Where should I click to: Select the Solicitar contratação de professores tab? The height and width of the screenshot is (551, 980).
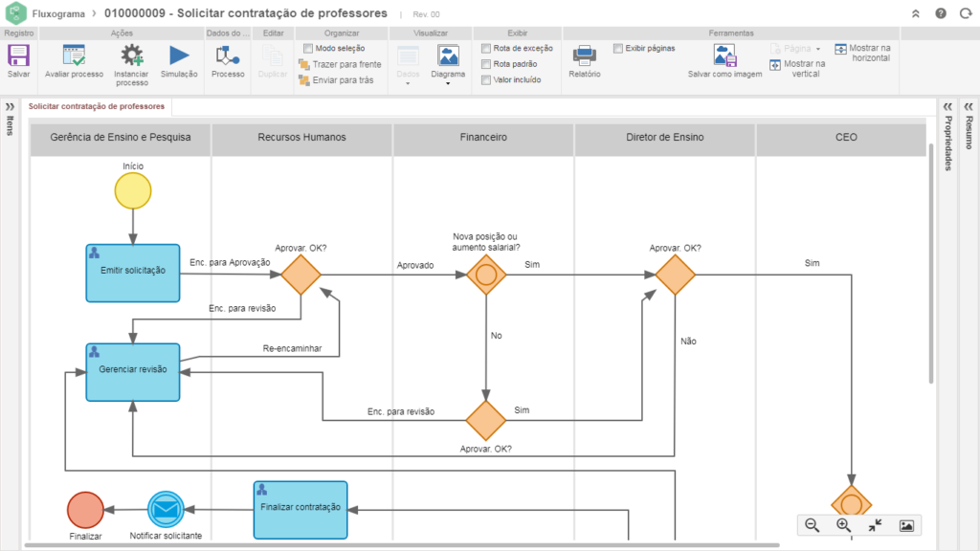pyautogui.click(x=97, y=106)
